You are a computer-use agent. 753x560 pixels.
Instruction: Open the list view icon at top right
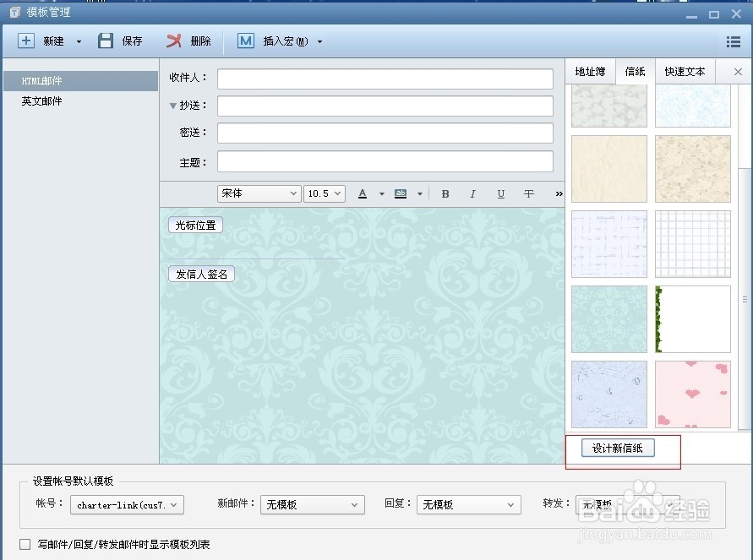pos(732,41)
